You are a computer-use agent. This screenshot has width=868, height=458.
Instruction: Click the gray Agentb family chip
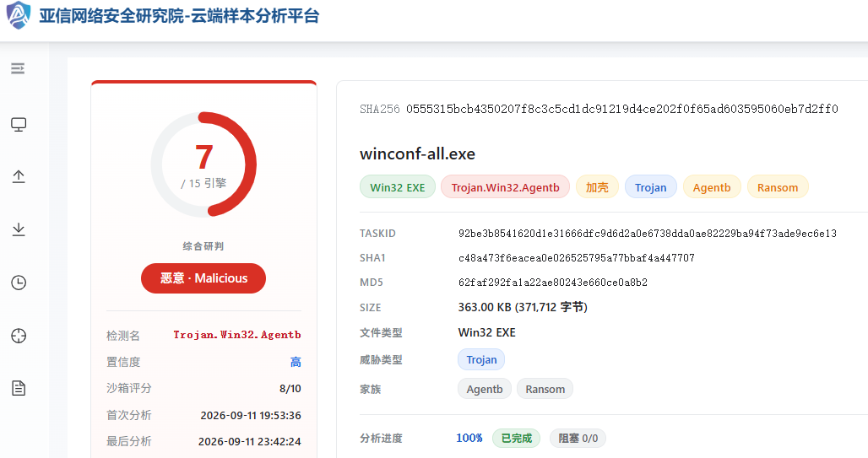(x=485, y=389)
